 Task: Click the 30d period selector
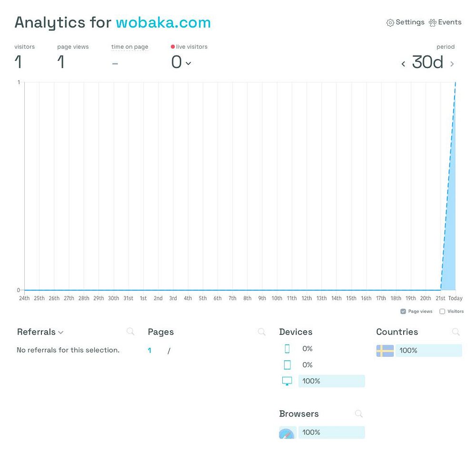pyautogui.click(x=427, y=62)
